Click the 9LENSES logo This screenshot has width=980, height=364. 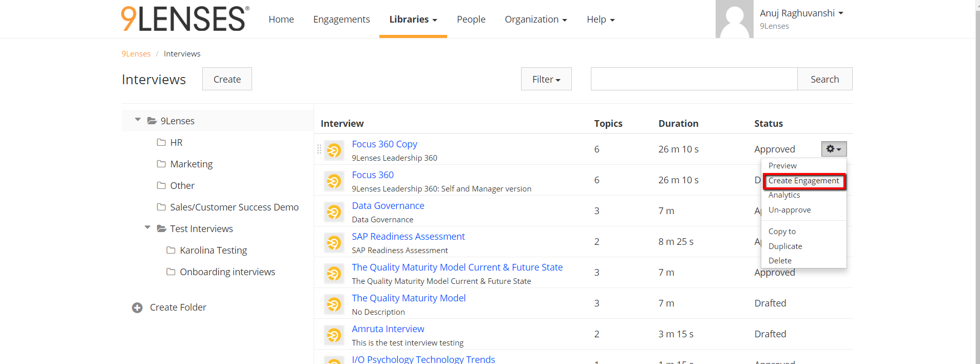185,19
